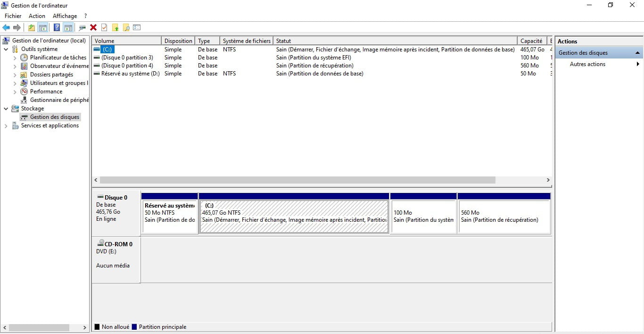Open the Affichage menu
Screen dimensions: 644x334
coord(65,16)
